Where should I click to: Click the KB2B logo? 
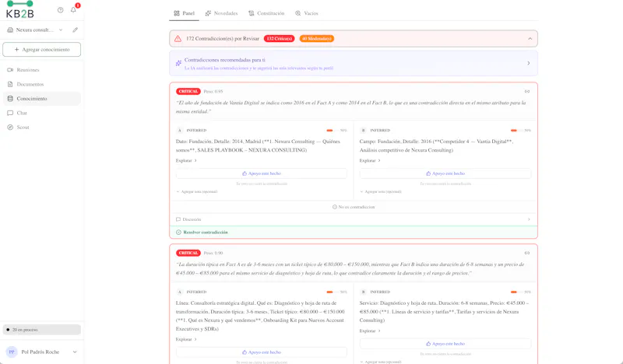20,9
